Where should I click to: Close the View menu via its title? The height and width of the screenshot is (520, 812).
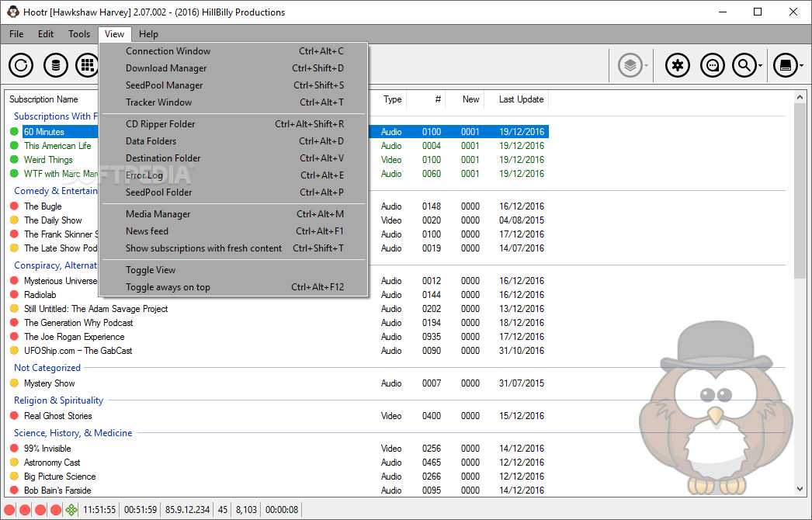[x=114, y=34]
